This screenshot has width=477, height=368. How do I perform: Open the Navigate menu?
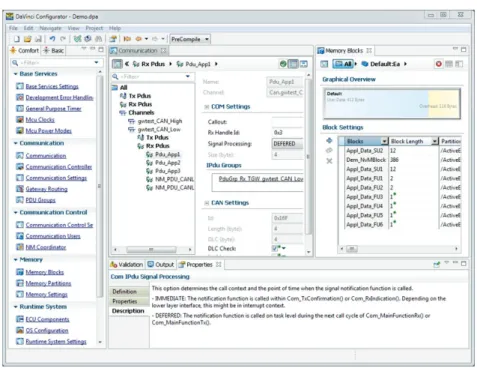click(50, 28)
